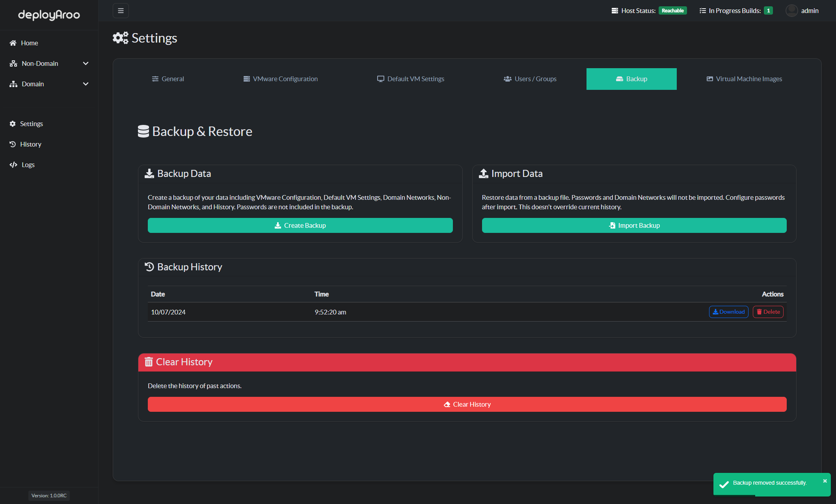This screenshot has width=836, height=504.
Task: Expand the Non-Domain menu in sidebar
Action: (50, 63)
